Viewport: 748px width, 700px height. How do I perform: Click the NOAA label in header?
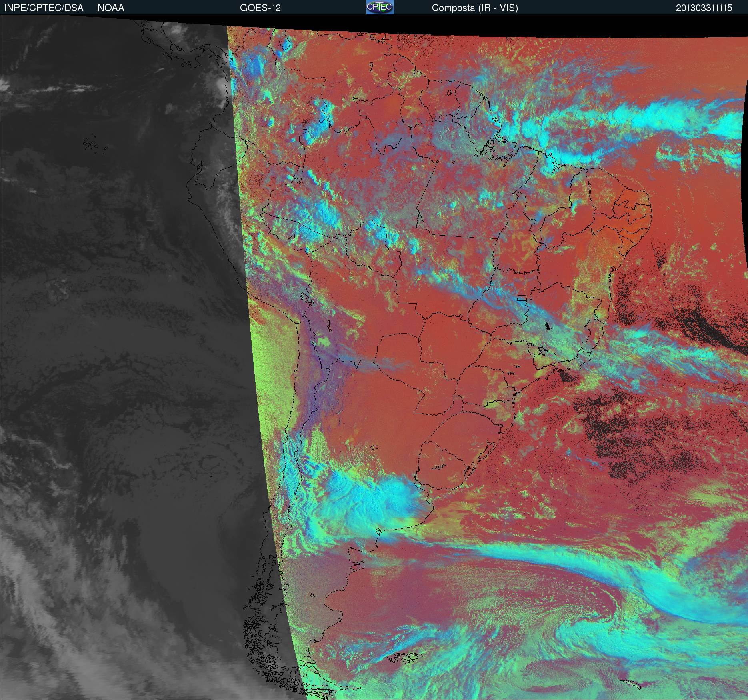tap(111, 8)
